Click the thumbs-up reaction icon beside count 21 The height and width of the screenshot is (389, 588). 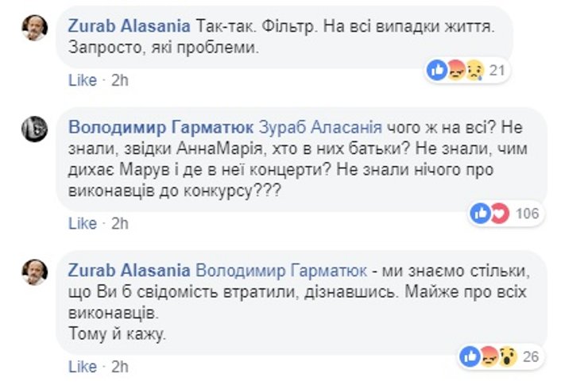coord(438,71)
